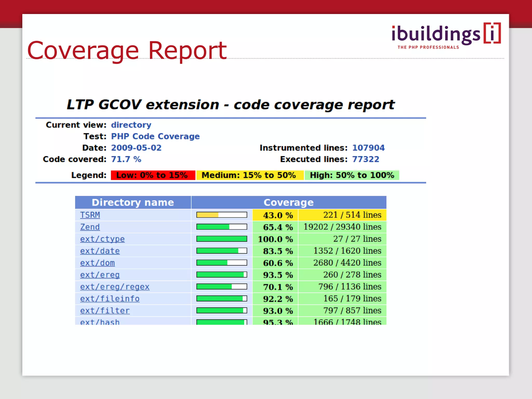Click the ext/ereg/regex link
Screen dimensions: 532x399
(x=115, y=287)
